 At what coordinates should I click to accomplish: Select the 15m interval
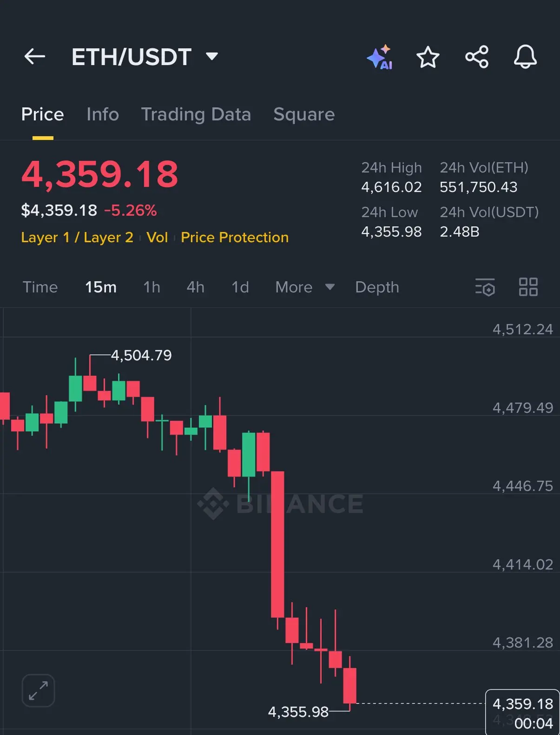[x=101, y=287]
